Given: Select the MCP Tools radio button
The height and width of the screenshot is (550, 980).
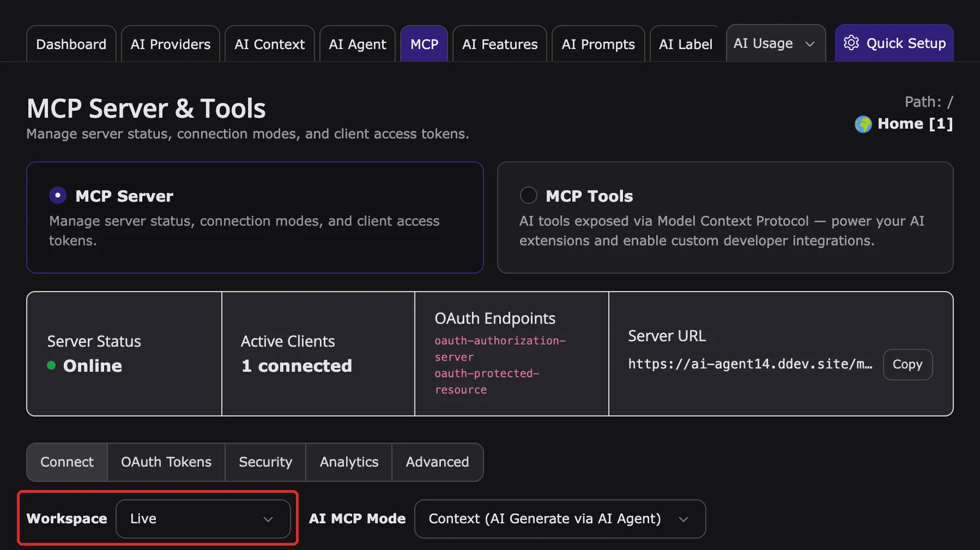Looking at the screenshot, I should pos(528,195).
